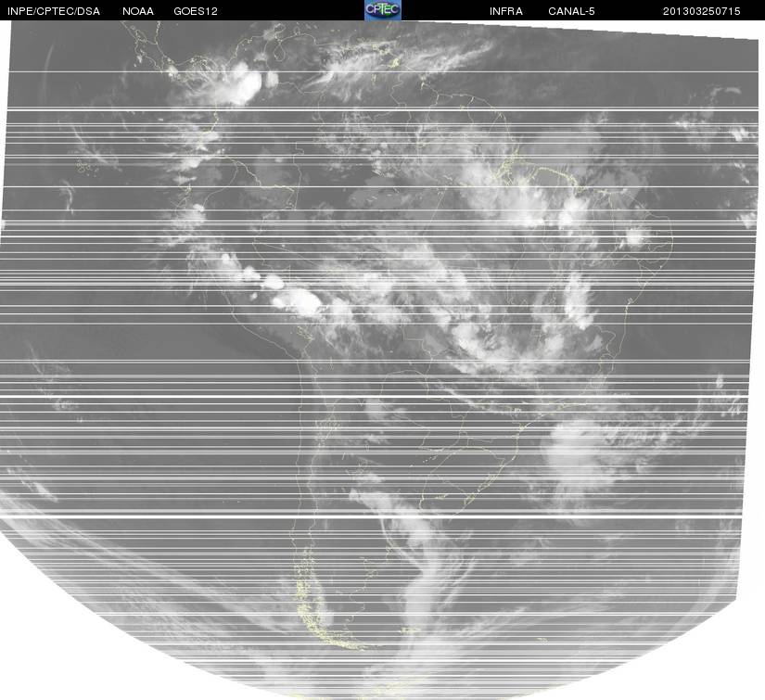The height and width of the screenshot is (700, 765).
Task: Click the GOES12 satellite label
Action: tap(196, 11)
